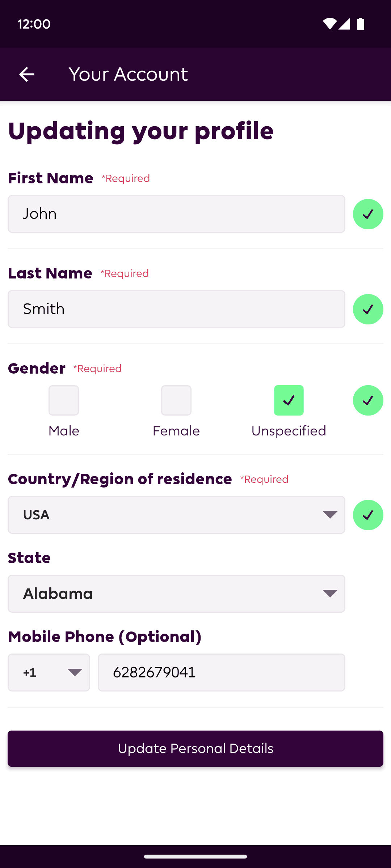Screen dimensions: 391x868
Task: Click the mobile phone number field
Action: click(x=222, y=672)
